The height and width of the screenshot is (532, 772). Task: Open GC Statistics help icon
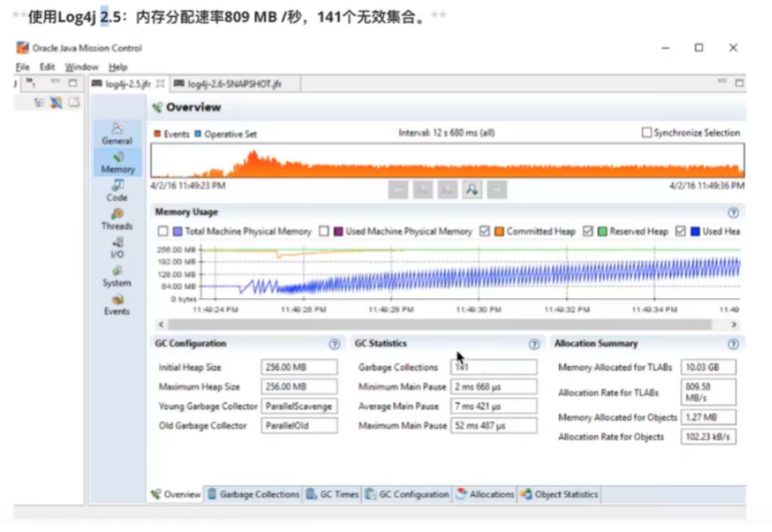(535, 344)
